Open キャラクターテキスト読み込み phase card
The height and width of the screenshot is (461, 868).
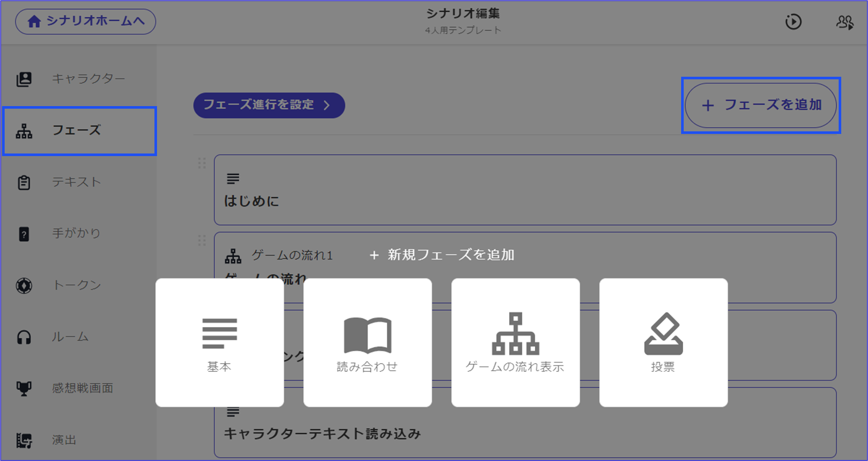[x=525, y=433]
